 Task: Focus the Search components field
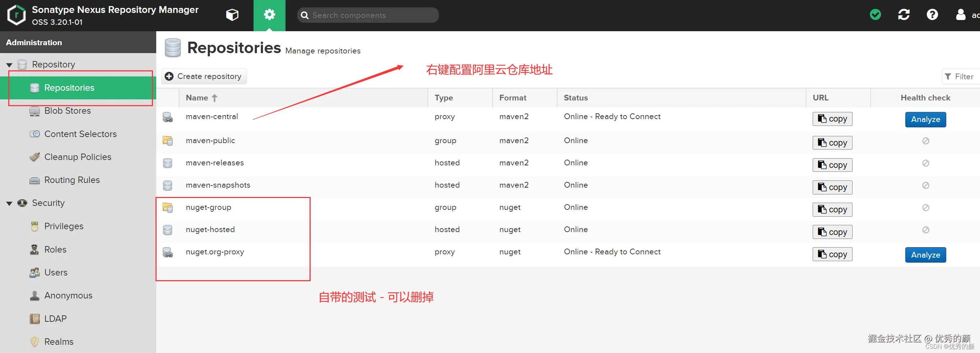(368, 15)
